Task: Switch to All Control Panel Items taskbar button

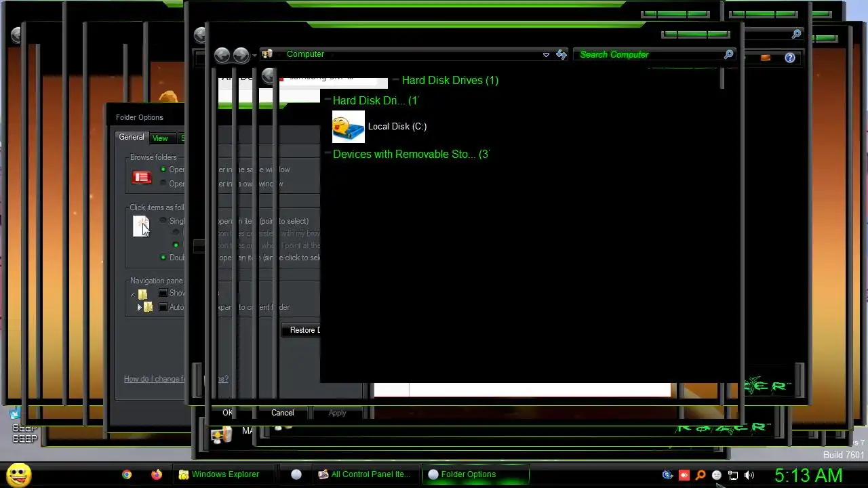Action: coord(367,474)
